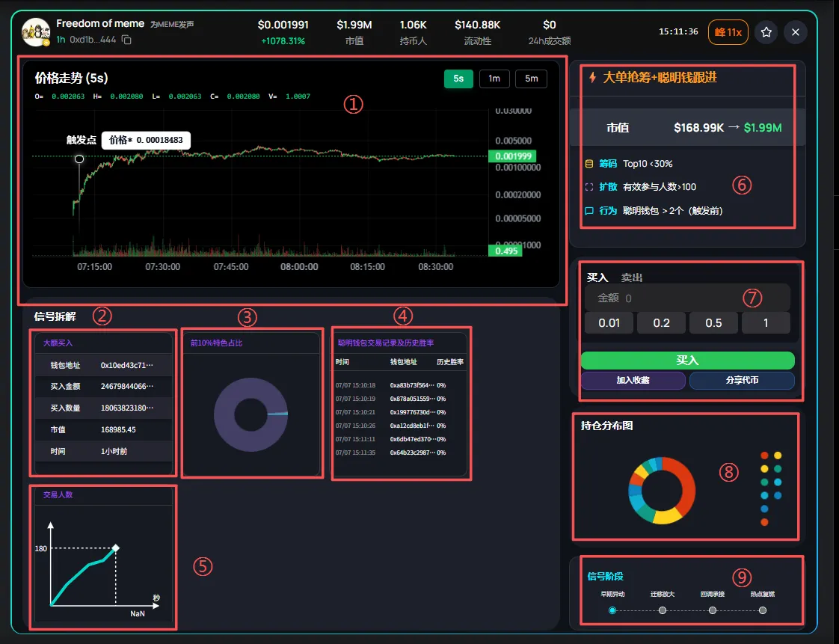Open the Freedom of meme token avatar
This screenshot has height=644, width=839.
[35, 32]
